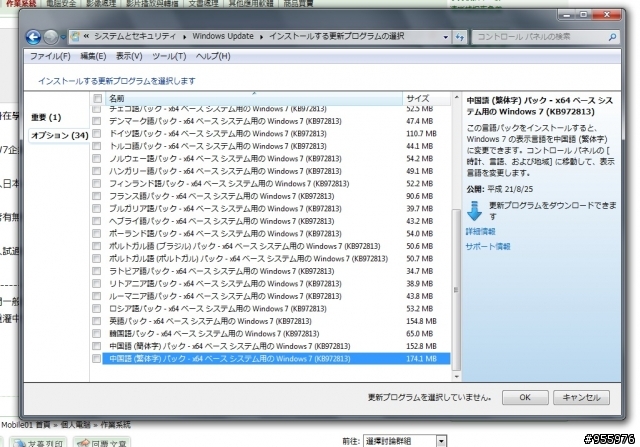This screenshot has height=447, width=640.
Task: Open the ファイル(F) menu
Action: (x=50, y=56)
